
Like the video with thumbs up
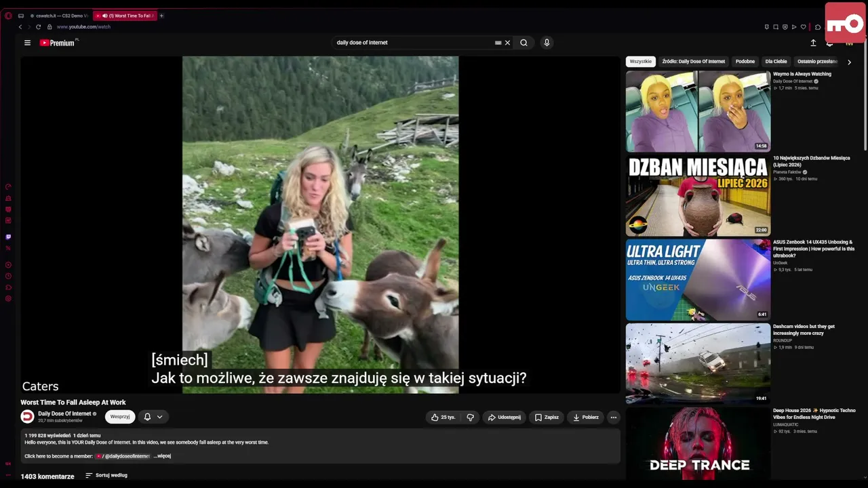443,418
